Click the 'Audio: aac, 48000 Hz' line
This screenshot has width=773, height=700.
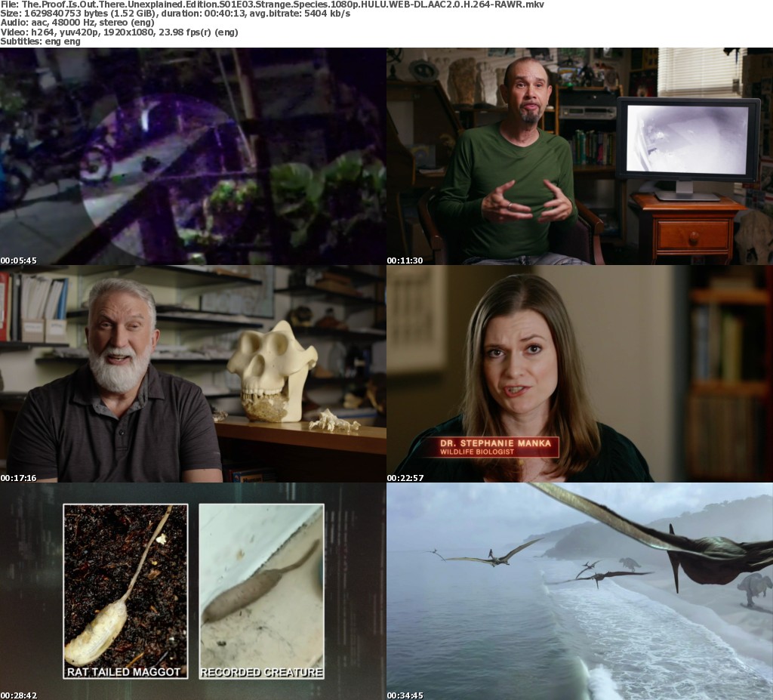[78, 23]
